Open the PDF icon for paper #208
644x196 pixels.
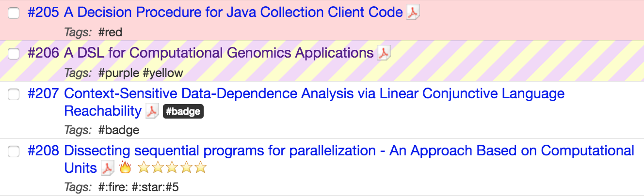[108, 168]
